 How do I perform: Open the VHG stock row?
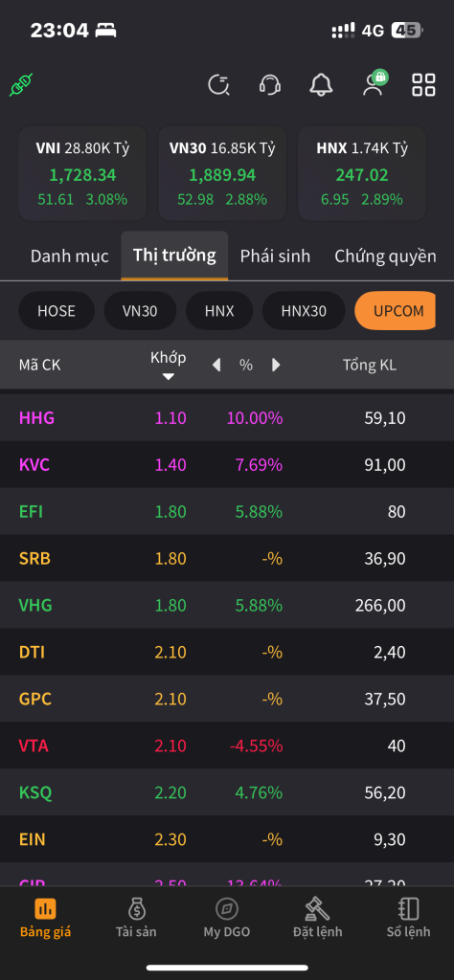point(227,605)
